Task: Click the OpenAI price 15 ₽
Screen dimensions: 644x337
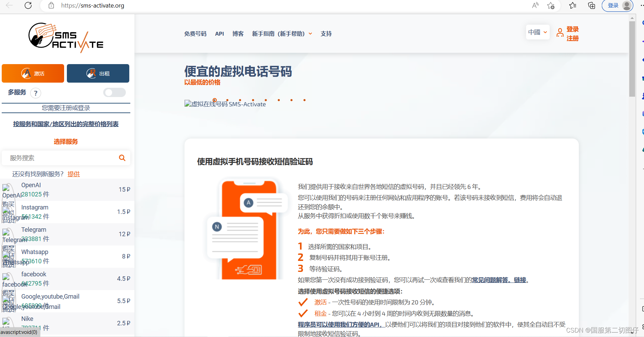Action: 124,190
